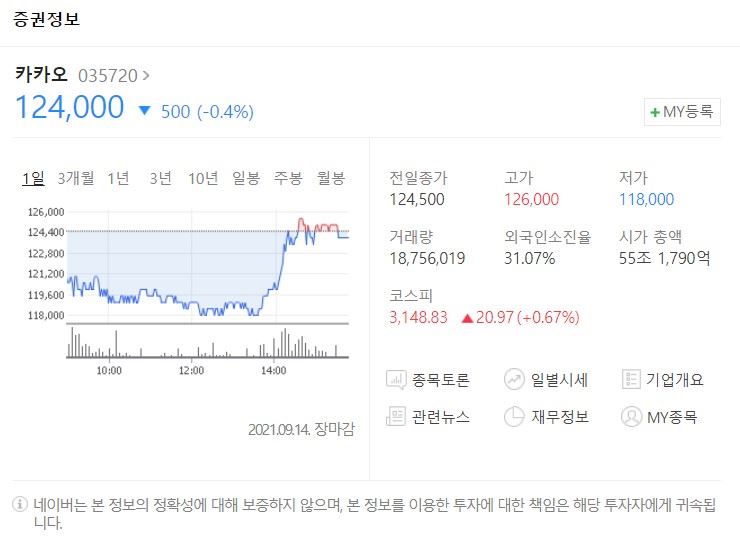Image resolution: width=740 pixels, height=542 pixels.
Task: Switch chart to 3개월 tab
Action: click(76, 178)
